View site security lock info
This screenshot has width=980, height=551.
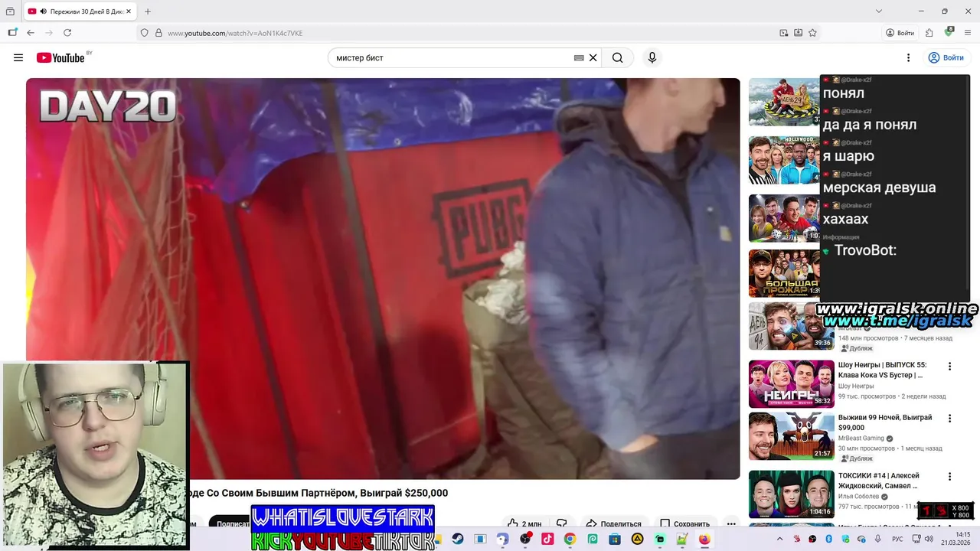click(158, 33)
